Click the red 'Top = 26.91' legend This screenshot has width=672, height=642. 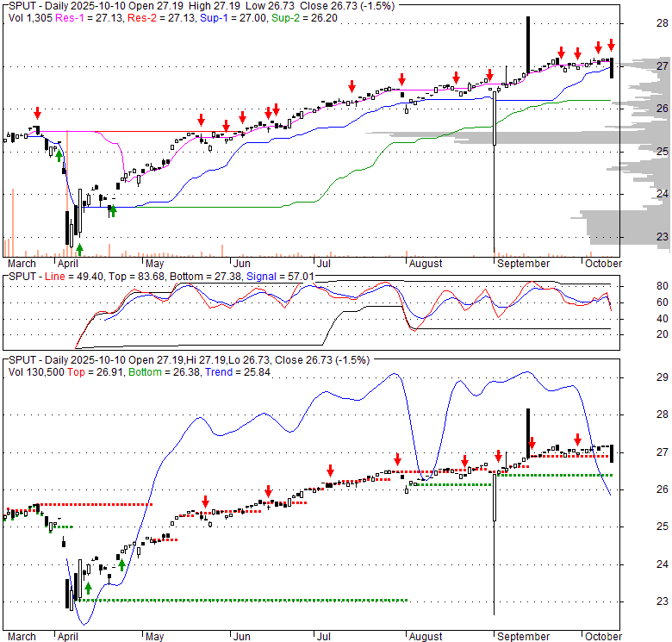point(96,372)
